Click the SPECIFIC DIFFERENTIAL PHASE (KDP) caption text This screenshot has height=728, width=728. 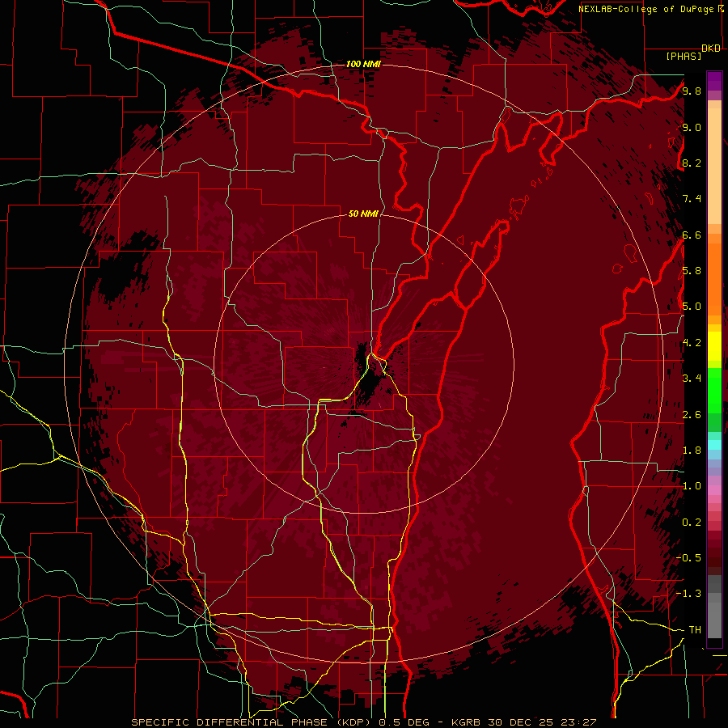coord(252,722)
